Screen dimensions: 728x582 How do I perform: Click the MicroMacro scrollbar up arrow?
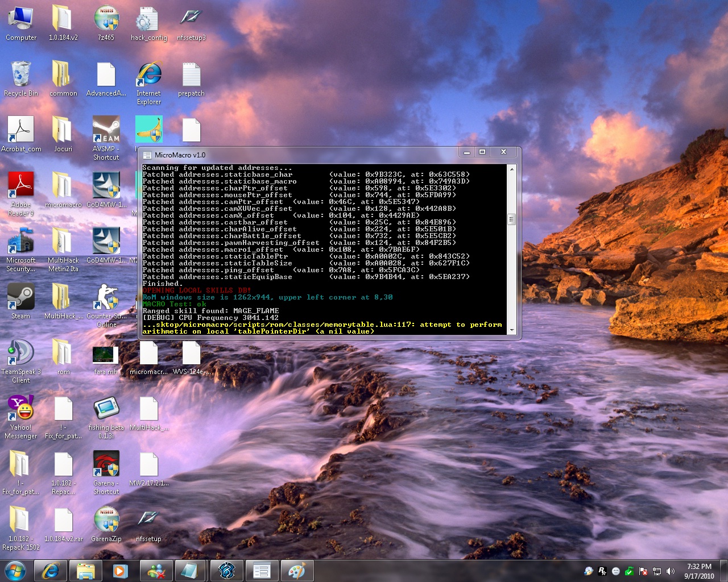coord(511,169)
